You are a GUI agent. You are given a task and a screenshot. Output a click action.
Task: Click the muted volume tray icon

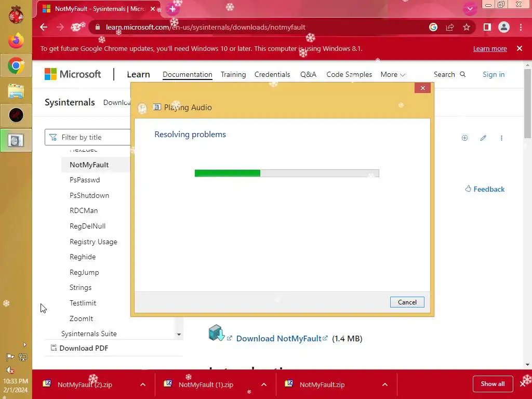(x=10, y=370)
